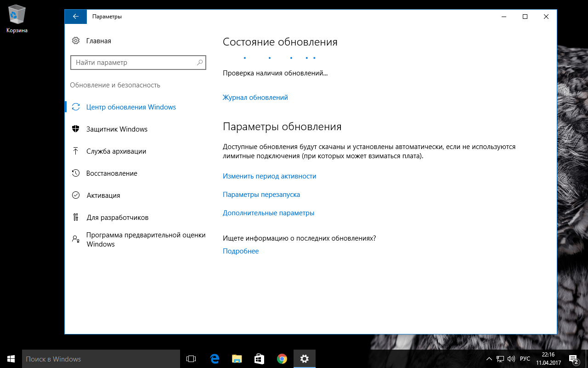The width and height of the screenshot is (588, 368).
Task: Focus the Найти параметр search field
Action: click(133, 63)
